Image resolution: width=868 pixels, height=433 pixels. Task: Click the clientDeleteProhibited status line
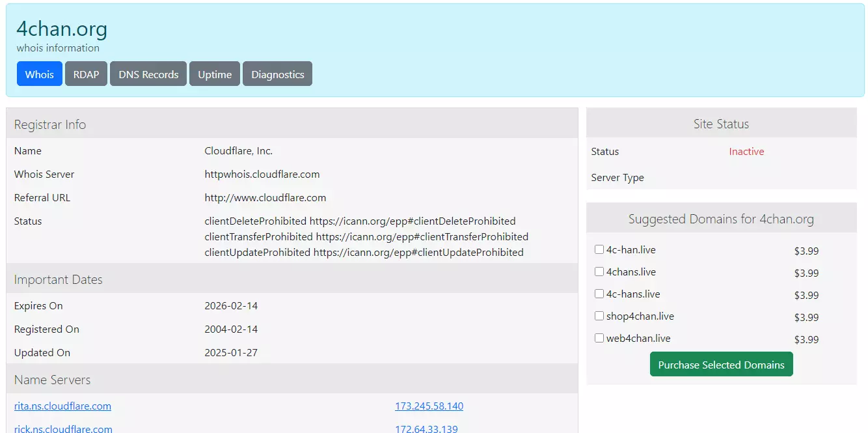(360, 221)
